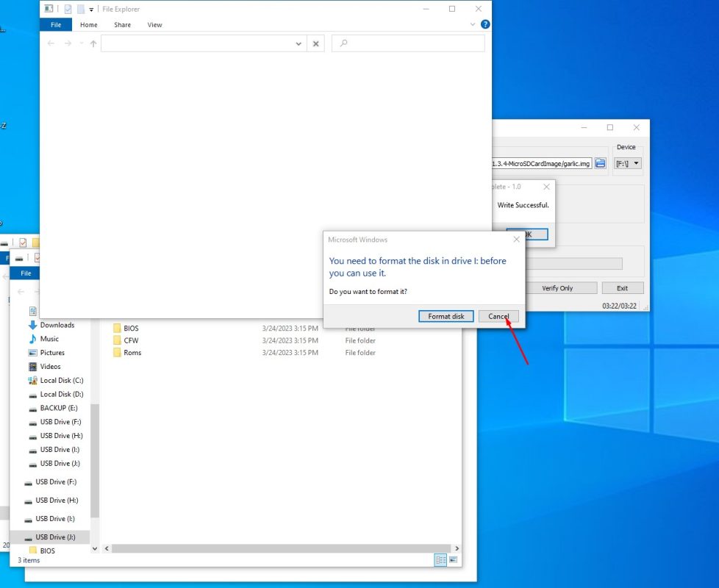Browse for image file using folder icon

(x=601, y=163)
